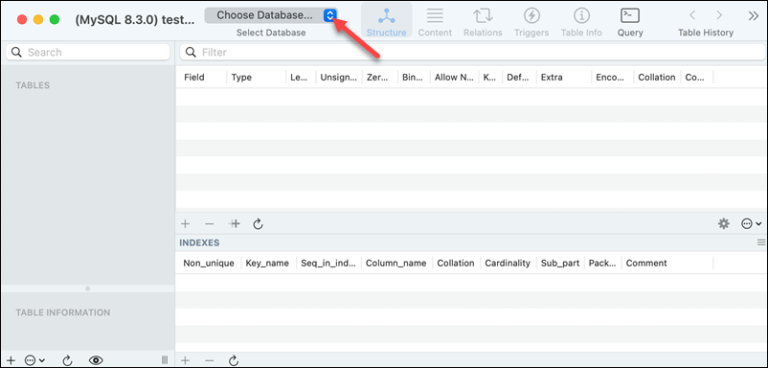Show the Table Info view
Screen dimensions: 768x368
point(581,23)
